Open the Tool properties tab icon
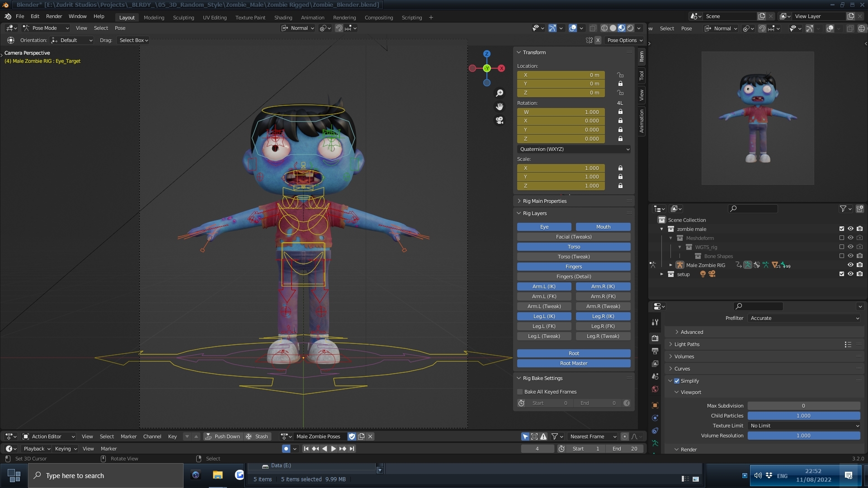 tap(655, 322)
